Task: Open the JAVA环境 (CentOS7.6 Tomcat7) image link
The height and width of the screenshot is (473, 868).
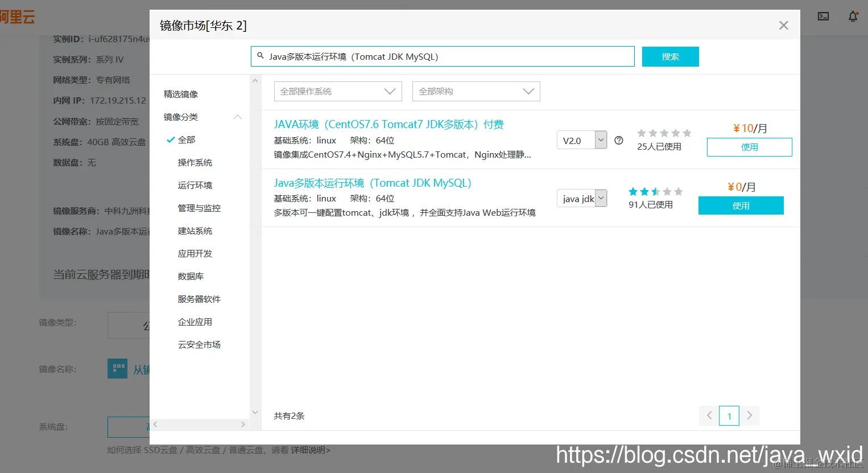Action: tap(388, 124)
